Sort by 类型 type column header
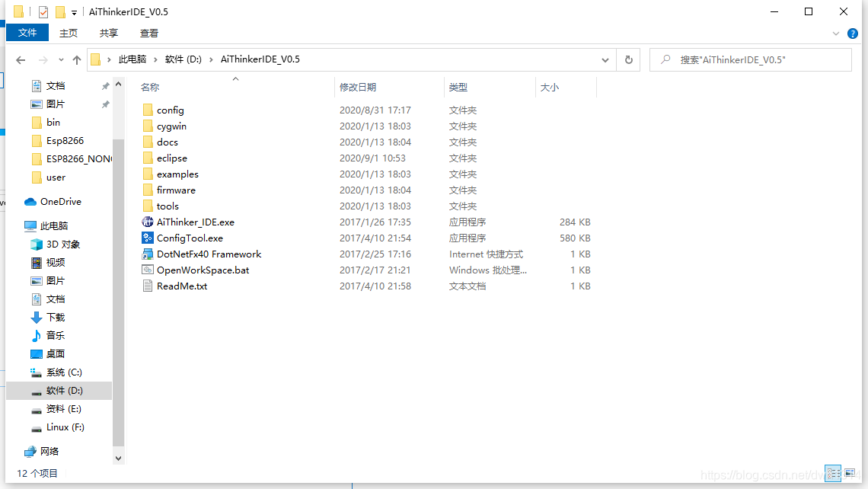The image size is (868, 489). pos(458,88)
